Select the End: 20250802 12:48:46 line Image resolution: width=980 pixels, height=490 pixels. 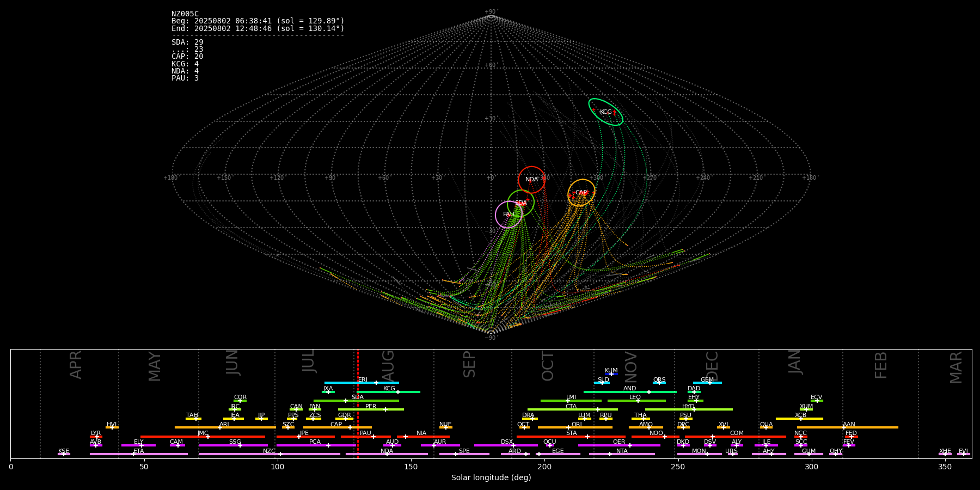pyautogui.click(x=258, y=28)
